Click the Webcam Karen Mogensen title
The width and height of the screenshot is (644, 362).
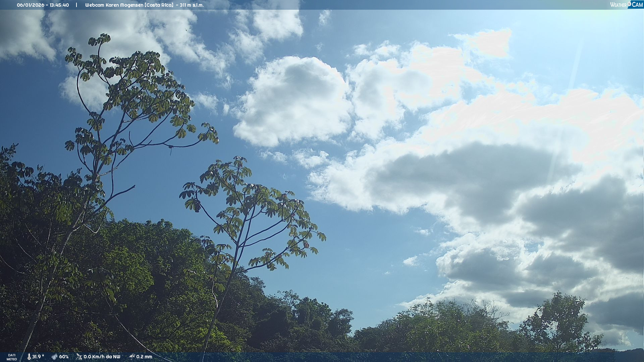tap(114, 5)
